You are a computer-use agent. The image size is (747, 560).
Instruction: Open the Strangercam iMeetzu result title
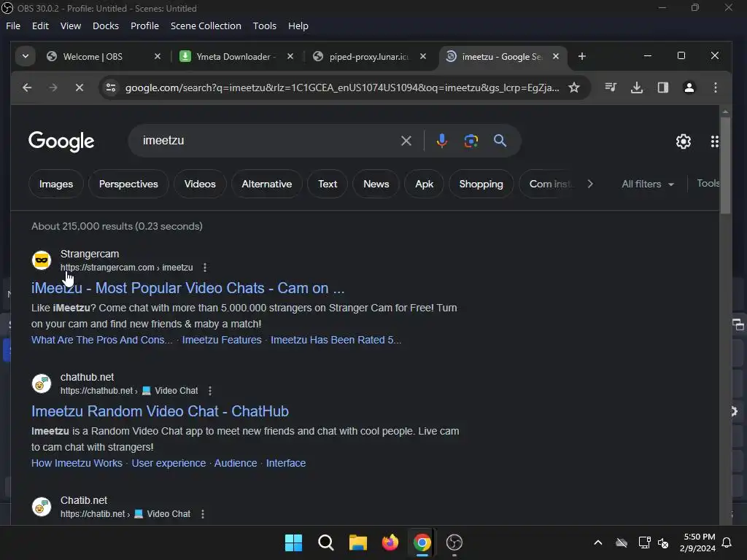coord(187,288)
